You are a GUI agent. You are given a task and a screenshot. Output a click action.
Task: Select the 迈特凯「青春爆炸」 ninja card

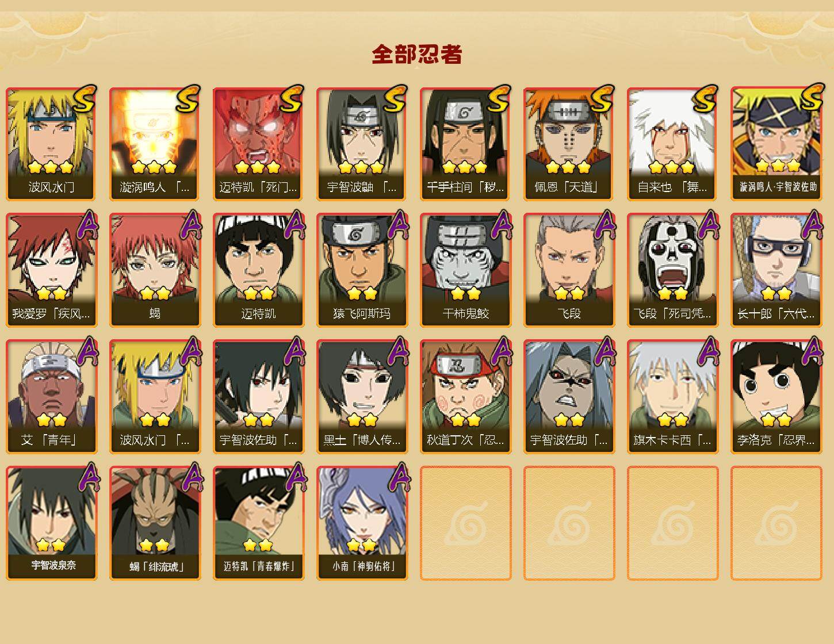(259, 523)
